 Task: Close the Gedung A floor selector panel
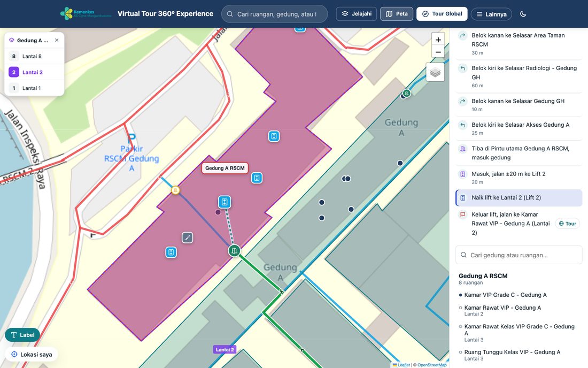tap(57, 40)
